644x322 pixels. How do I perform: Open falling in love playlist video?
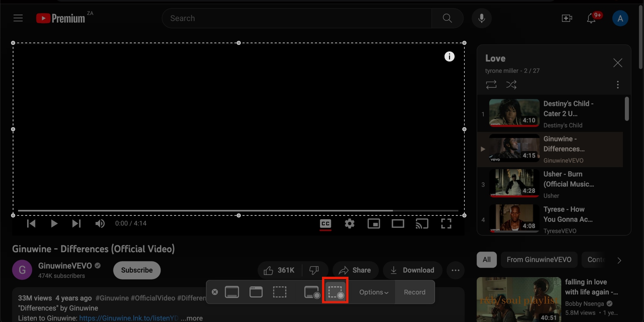coord(519,300)
